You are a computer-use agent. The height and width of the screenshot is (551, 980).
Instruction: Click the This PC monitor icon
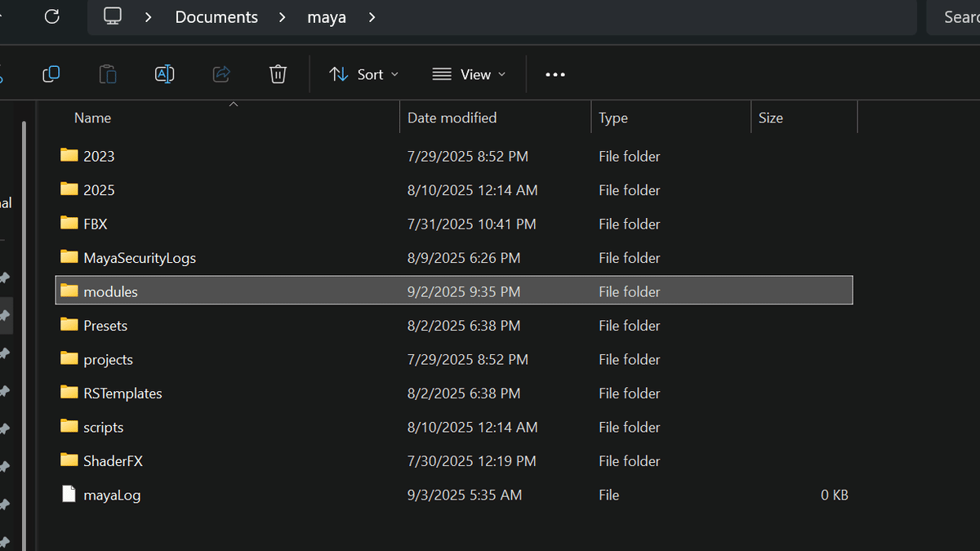point(113,16)
